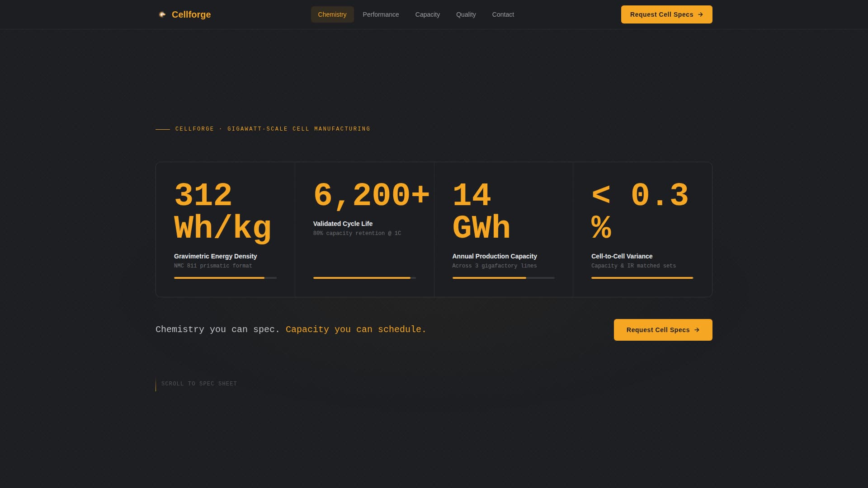This screenshot has width=868, height=488.
Task: Select the 6,200+ Validated Cycle Life card
Action: click(x=364, y=229)
